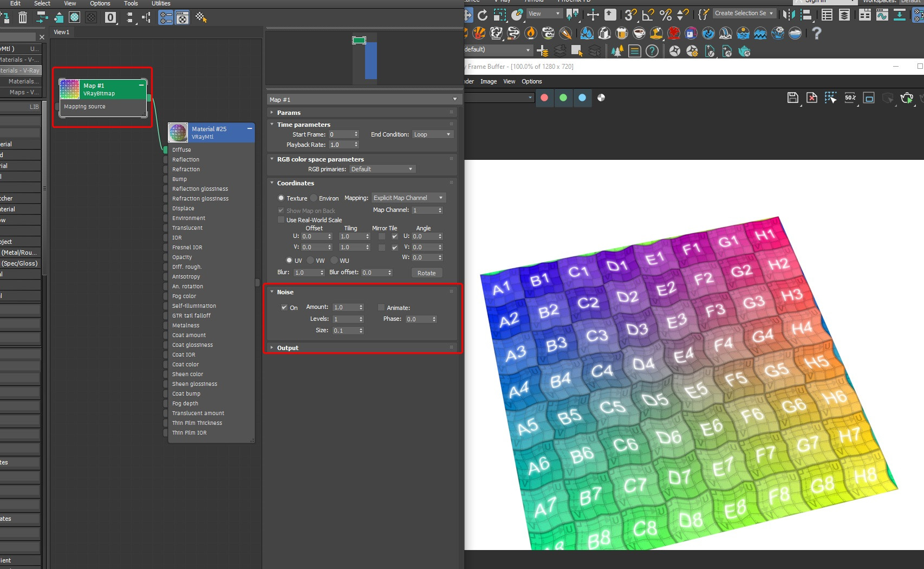The image size is (924, 569).
Task: Open the End Condition Loop dropdown
Action: (432, 134)
